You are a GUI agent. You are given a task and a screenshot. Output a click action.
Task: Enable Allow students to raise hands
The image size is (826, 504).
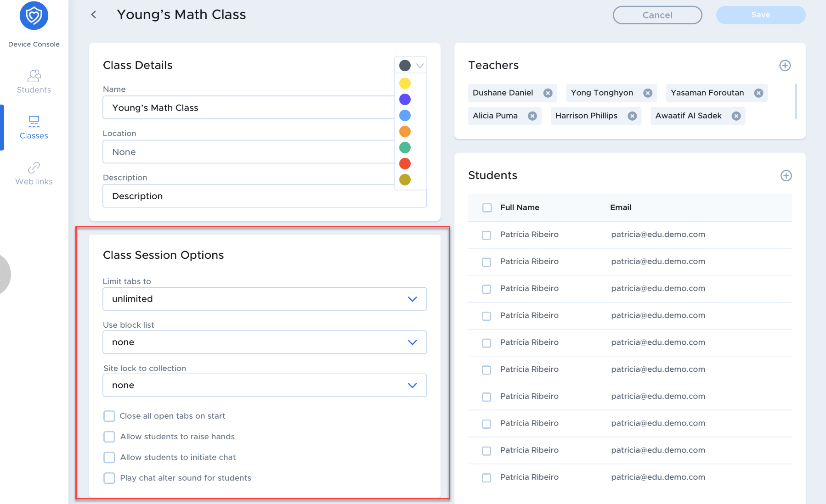pyautogui.click(x=109, y=437)
